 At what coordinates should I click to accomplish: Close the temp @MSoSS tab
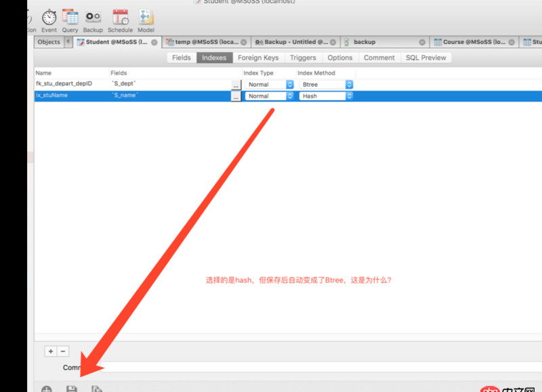244,42
